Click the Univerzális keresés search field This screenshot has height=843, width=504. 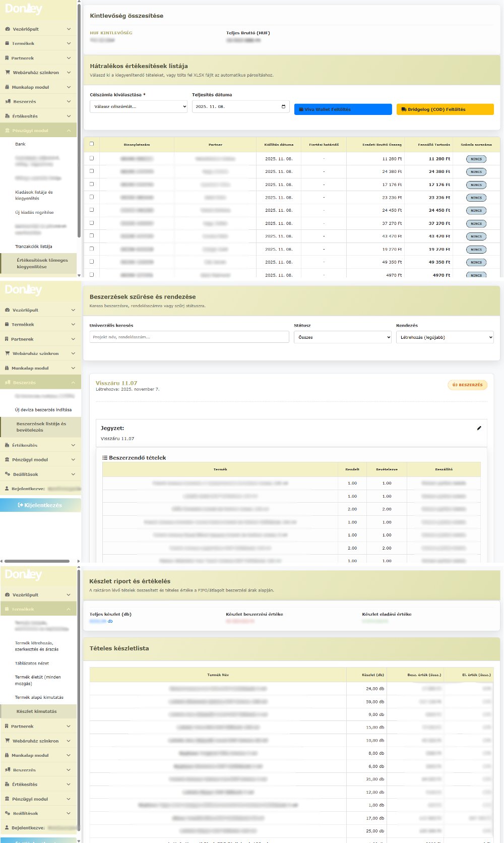tap(189, 337)
